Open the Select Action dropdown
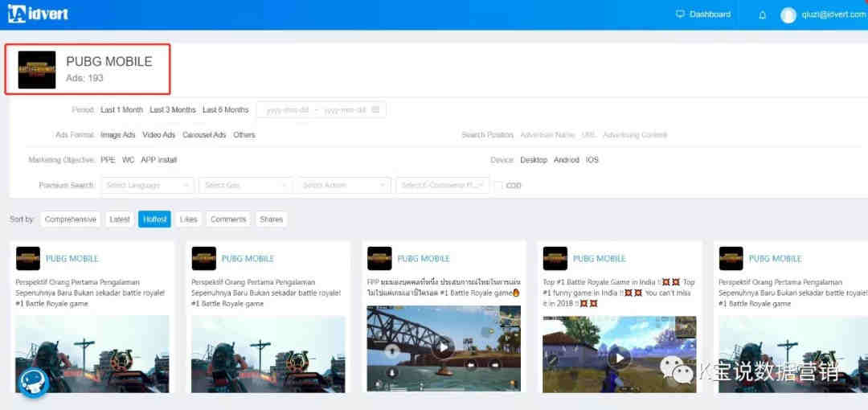 pos(344,185)
